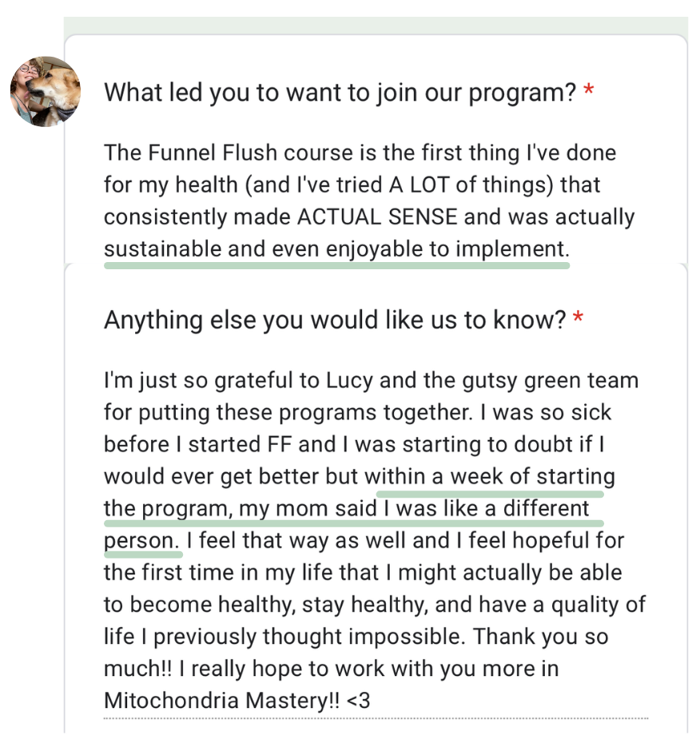Click underlined text 'sustainable and even enjoyable to implement.'

[337, 249]
